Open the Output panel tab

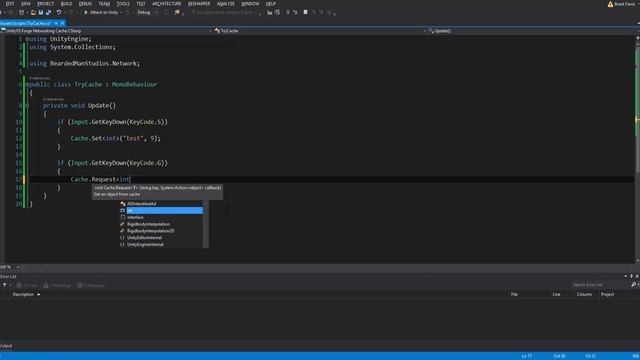coord(6,346)
